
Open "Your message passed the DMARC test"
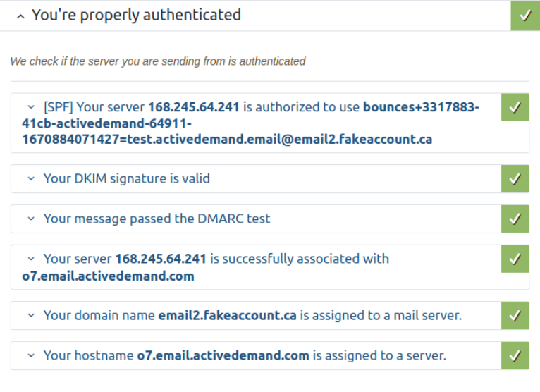coord(157,219)
